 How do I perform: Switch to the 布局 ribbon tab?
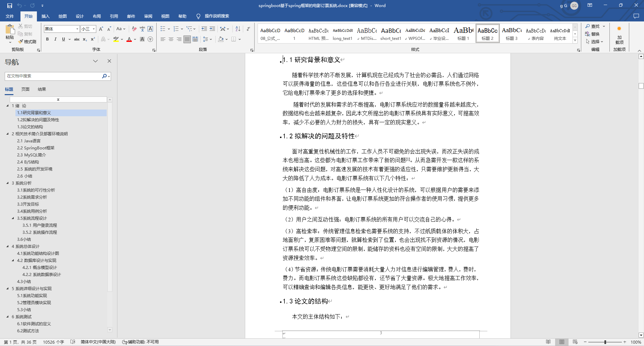(x=97, y=16)
